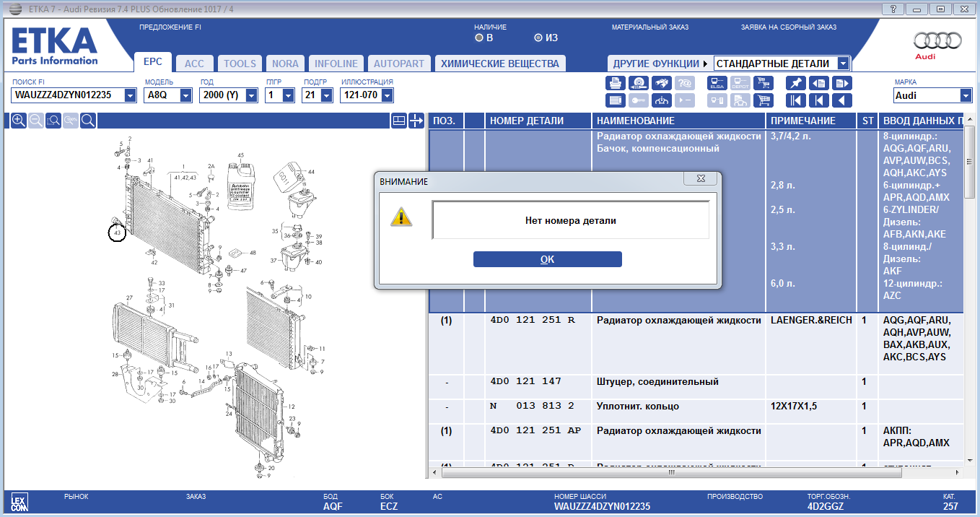Expand the Модель A8Q dropdown
Viewport: 980px width, 517px height.
pyautogui.click(x=185, y=95)
